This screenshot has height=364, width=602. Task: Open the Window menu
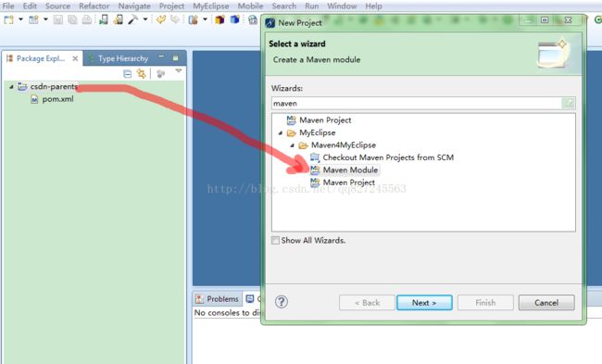click(x=342, y=6)
